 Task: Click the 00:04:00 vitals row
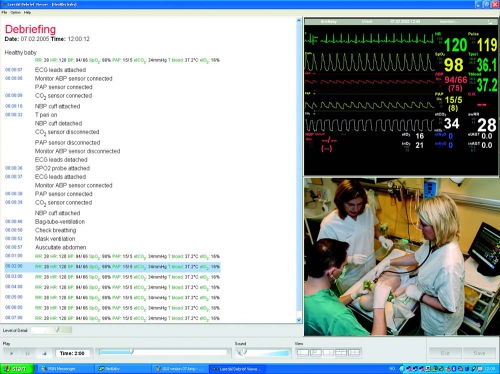click(x=112, y=287)
